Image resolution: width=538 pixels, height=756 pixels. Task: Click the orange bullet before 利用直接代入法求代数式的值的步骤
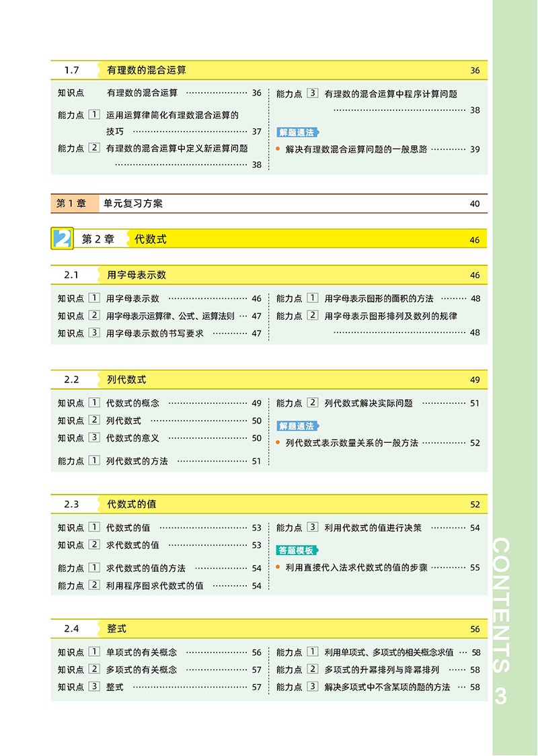278,567
